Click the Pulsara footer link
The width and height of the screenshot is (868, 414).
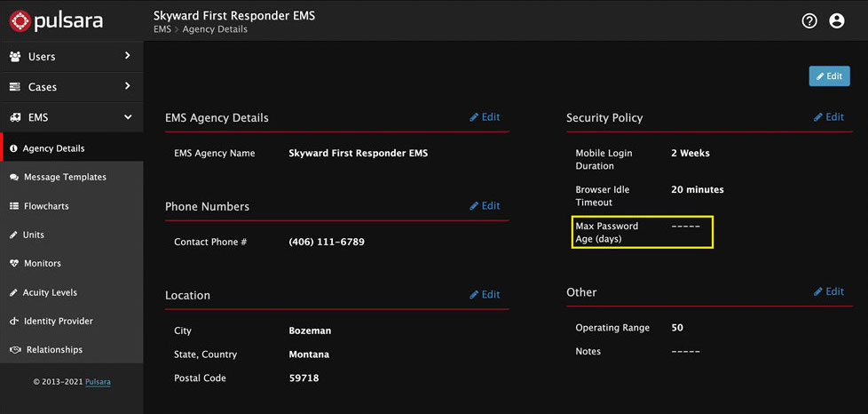[x=98, y=382]
